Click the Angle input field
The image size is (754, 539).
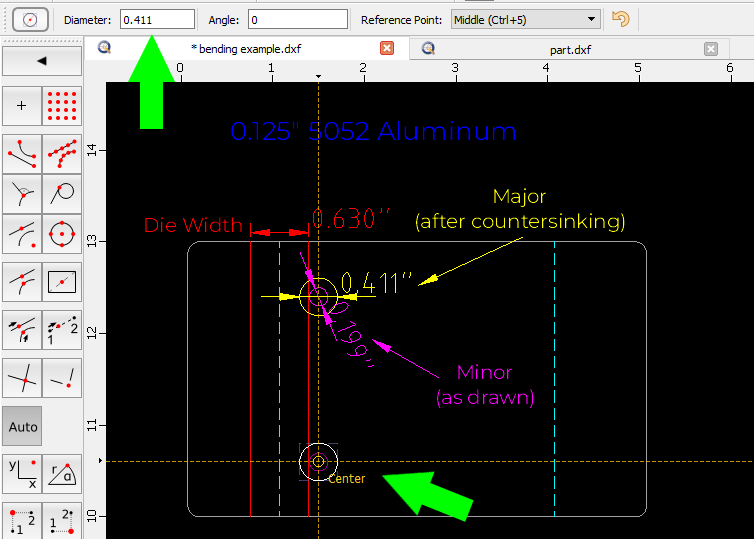(x=296, y=19)
